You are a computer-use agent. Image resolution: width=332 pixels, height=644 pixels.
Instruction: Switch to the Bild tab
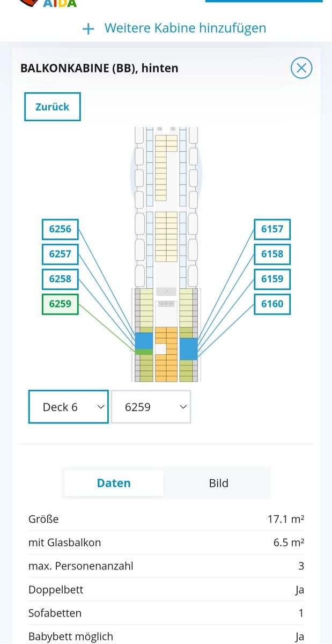(x=218, y=483)
